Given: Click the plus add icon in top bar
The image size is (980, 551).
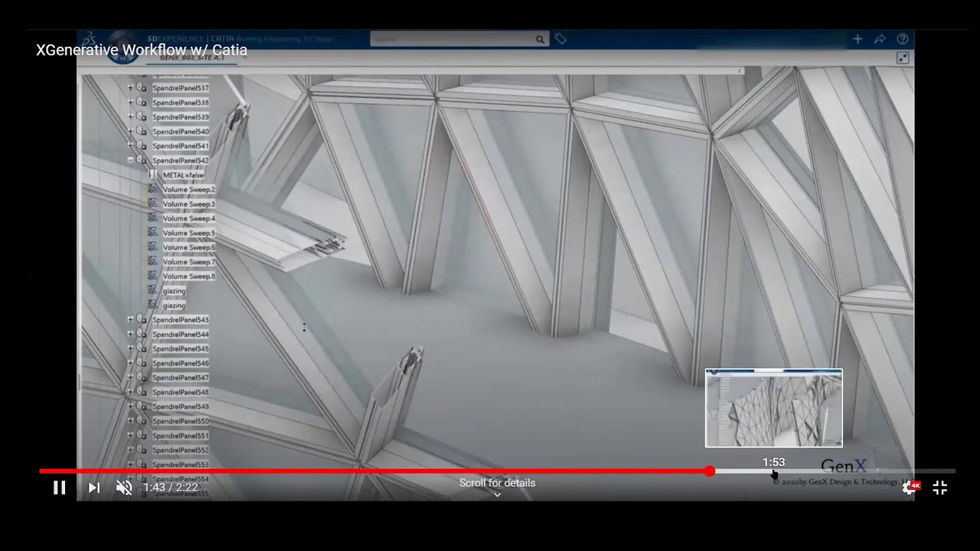Looking at the screenshot, I should (857, 39).
